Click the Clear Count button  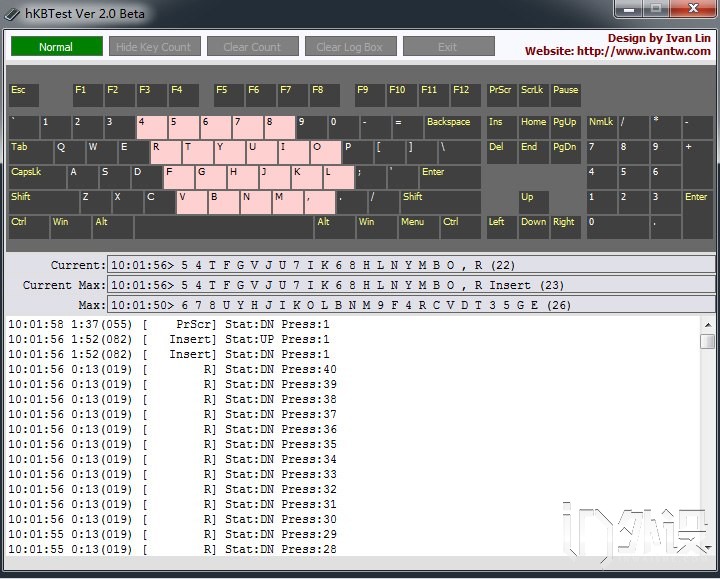pyautogui.click(x=253, y=46)
